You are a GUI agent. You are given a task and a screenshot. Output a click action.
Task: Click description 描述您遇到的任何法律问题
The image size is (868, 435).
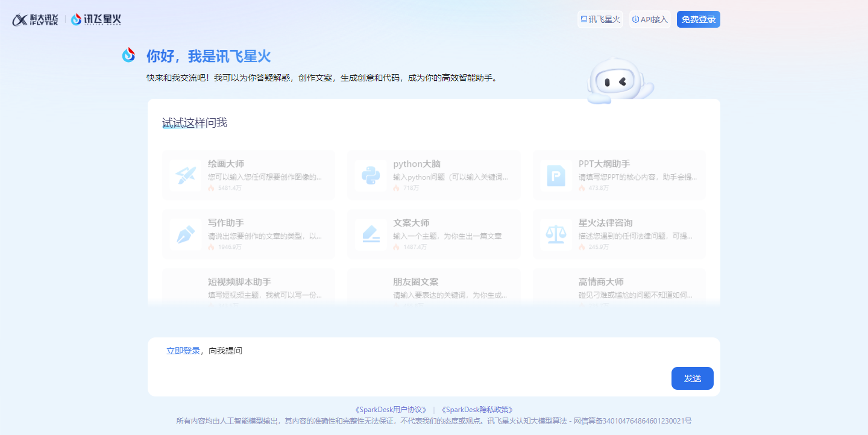[636, 236]
